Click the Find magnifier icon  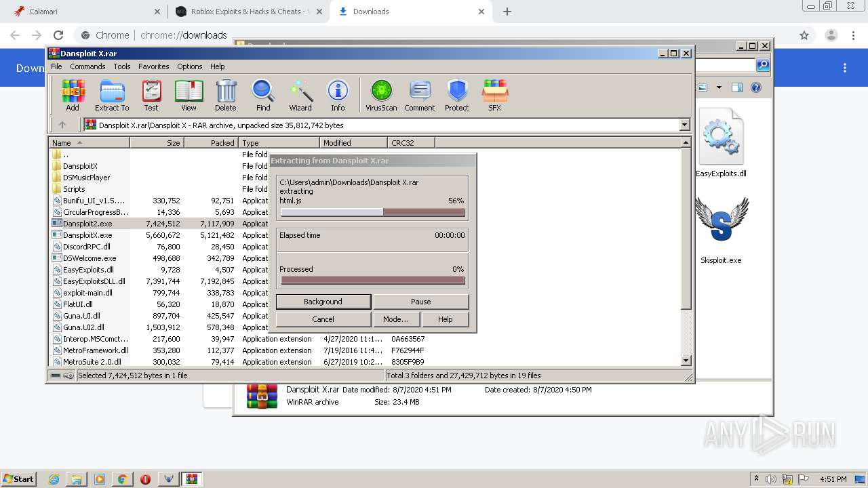(x=263, y=95)
